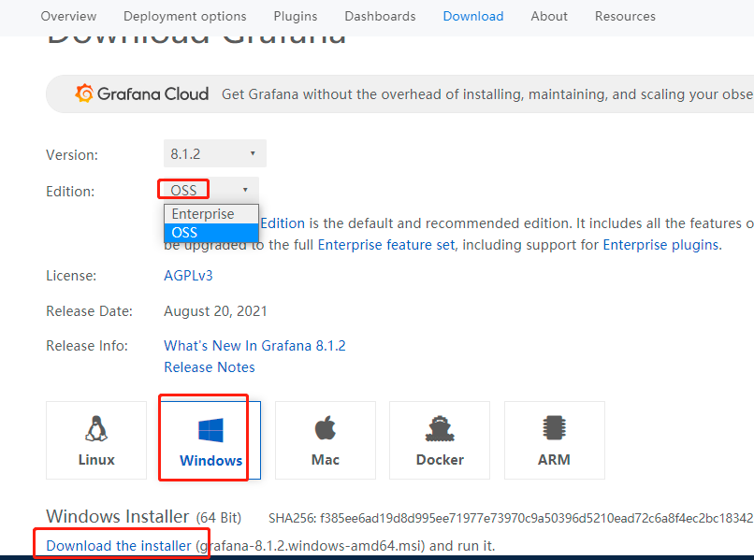The height and width of the screenshot is (560, 754).
Task: Open the Plugins navigation item
Action: point(296,16)
